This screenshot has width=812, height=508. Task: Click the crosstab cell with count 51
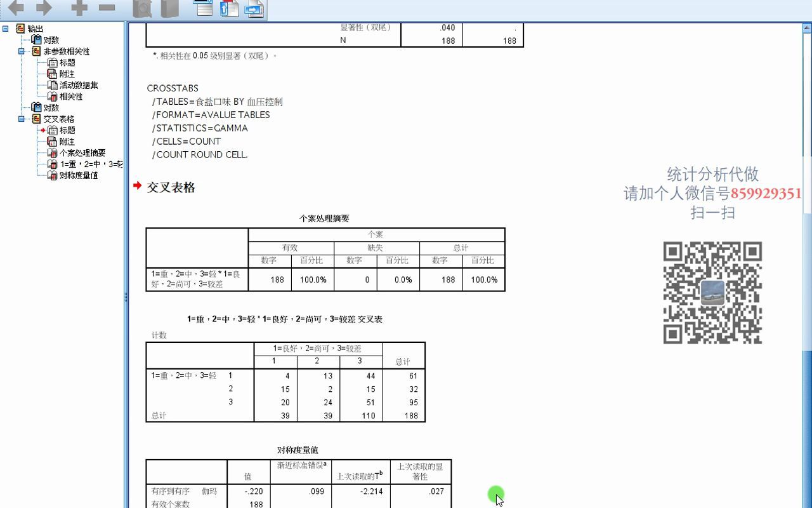click(361, 403)
